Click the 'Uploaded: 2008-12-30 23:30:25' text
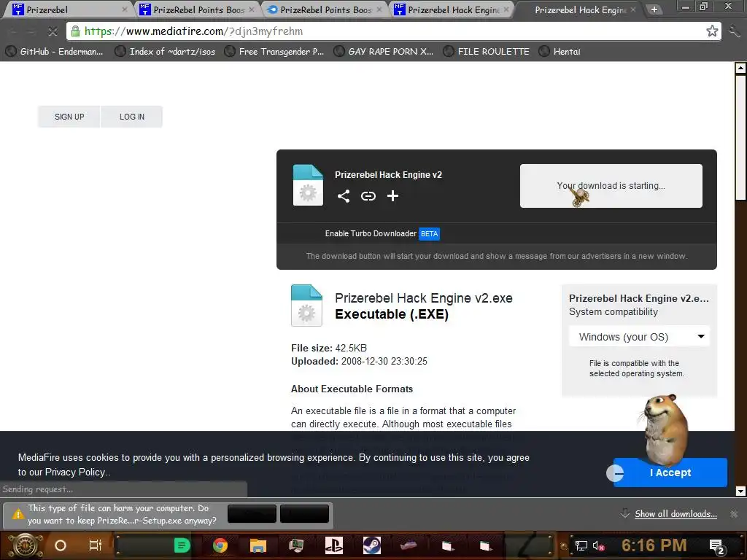747x560 pixels. [359, 362]
